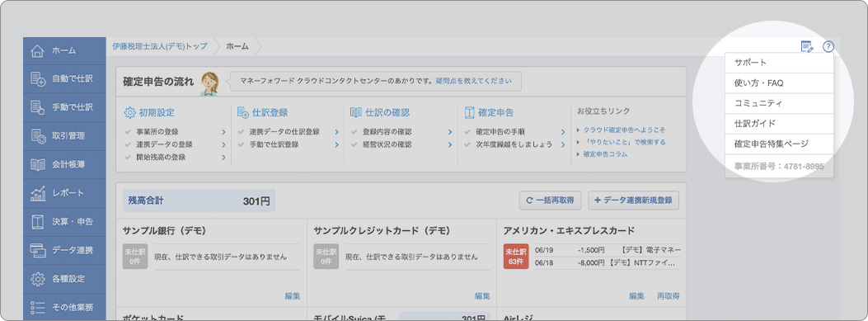Click the 仕訳の確認 book icon heading
Screen dimensions: 868x321
click(356, 112)
